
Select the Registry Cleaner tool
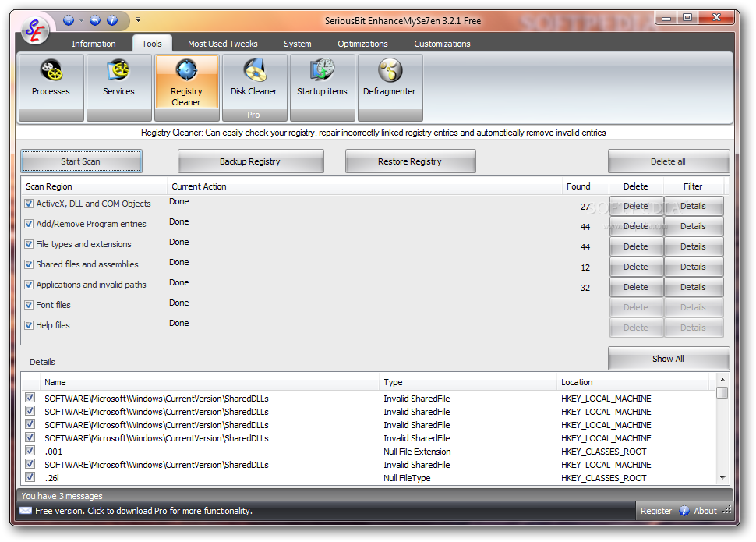[186, 87]
